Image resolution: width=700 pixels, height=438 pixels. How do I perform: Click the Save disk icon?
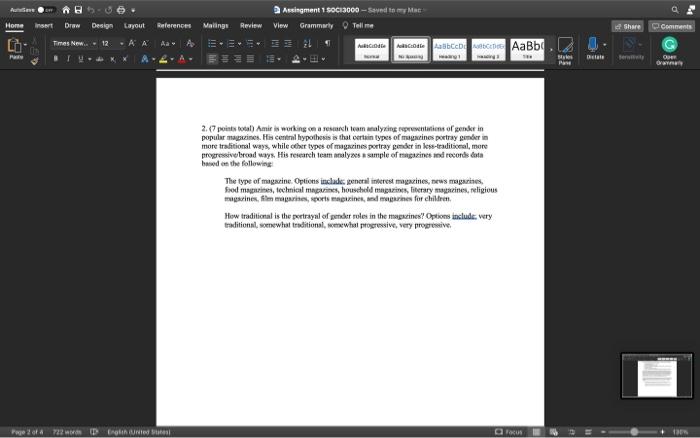78,9
